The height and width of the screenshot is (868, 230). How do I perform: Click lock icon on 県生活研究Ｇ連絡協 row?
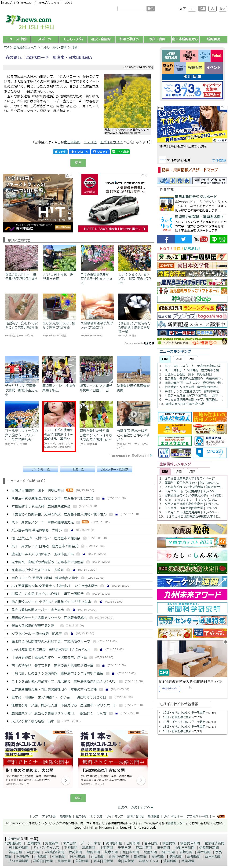[103, 498]
